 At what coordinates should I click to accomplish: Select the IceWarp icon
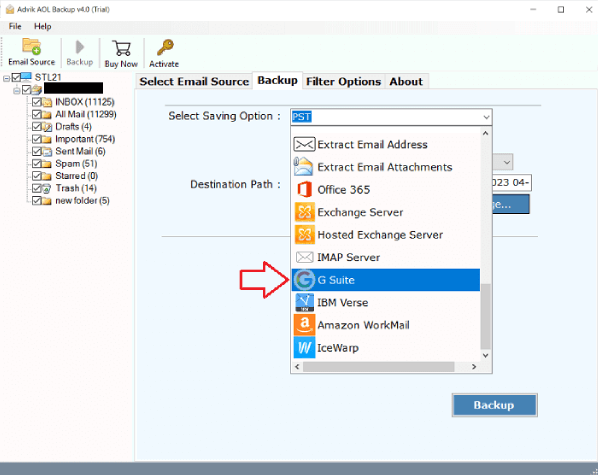coord(304,348)
